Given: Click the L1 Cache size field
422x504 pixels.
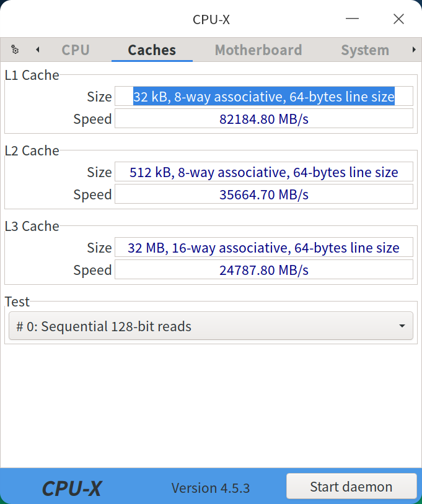Looking at the screenshot, I should 264,97.
